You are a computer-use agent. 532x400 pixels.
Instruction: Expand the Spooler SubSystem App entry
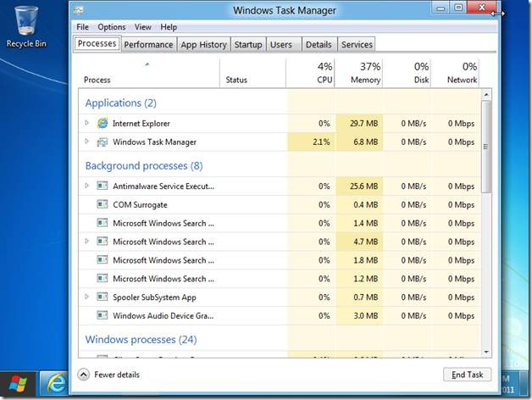coord(86,297)
